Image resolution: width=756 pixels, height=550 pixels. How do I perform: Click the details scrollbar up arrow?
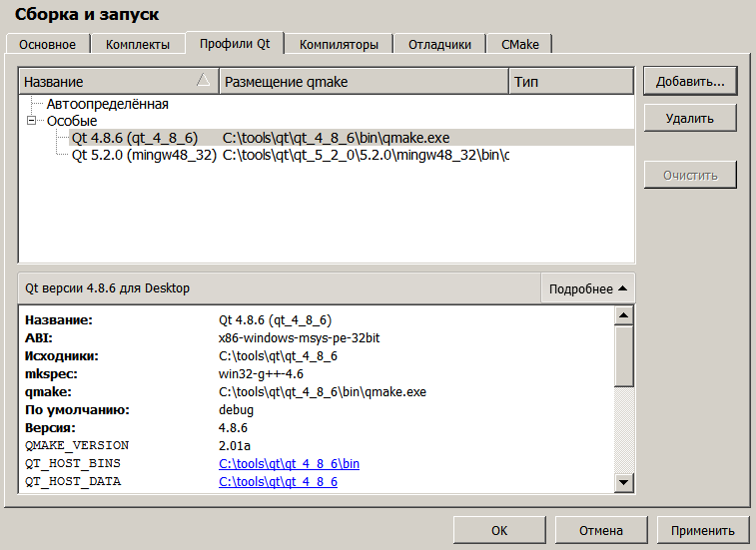click(623, 315)
